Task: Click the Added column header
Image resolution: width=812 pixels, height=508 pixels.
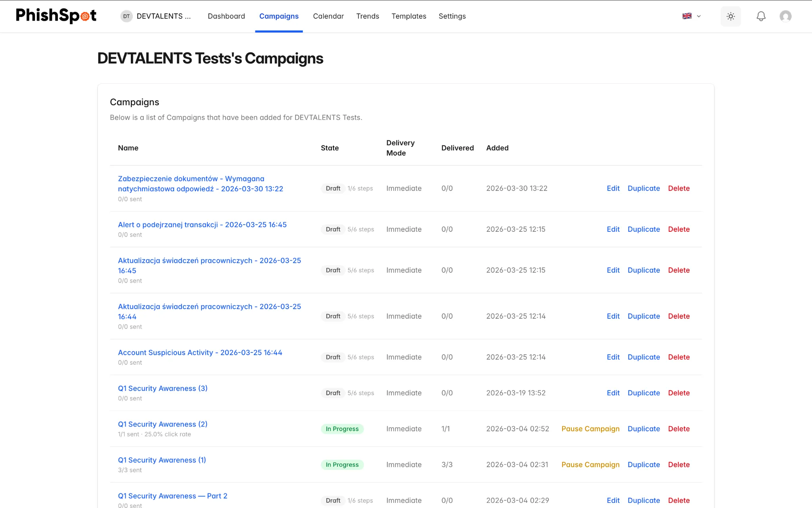Action: pos(497,148)
